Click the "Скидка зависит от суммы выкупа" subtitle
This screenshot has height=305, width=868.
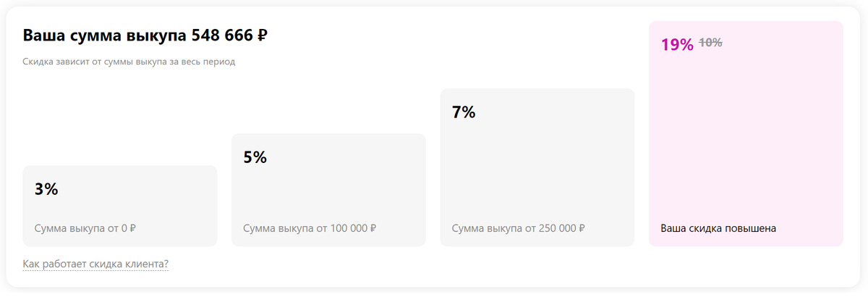pos(129,62)
